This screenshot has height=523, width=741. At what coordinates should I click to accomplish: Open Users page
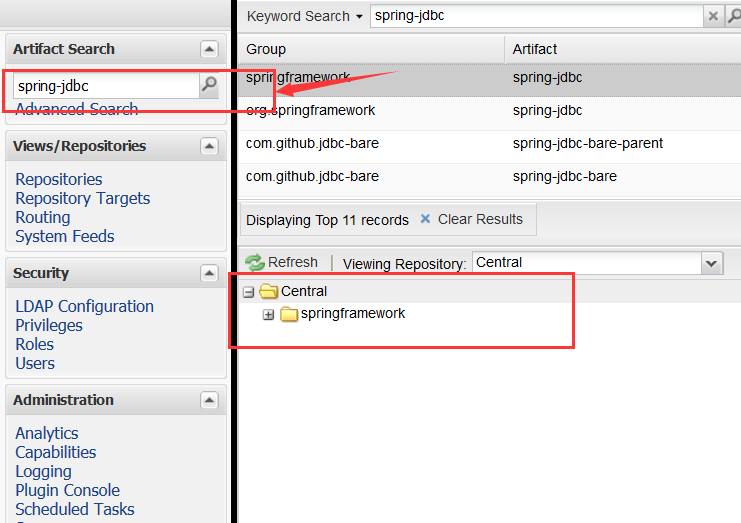(35, 363)
